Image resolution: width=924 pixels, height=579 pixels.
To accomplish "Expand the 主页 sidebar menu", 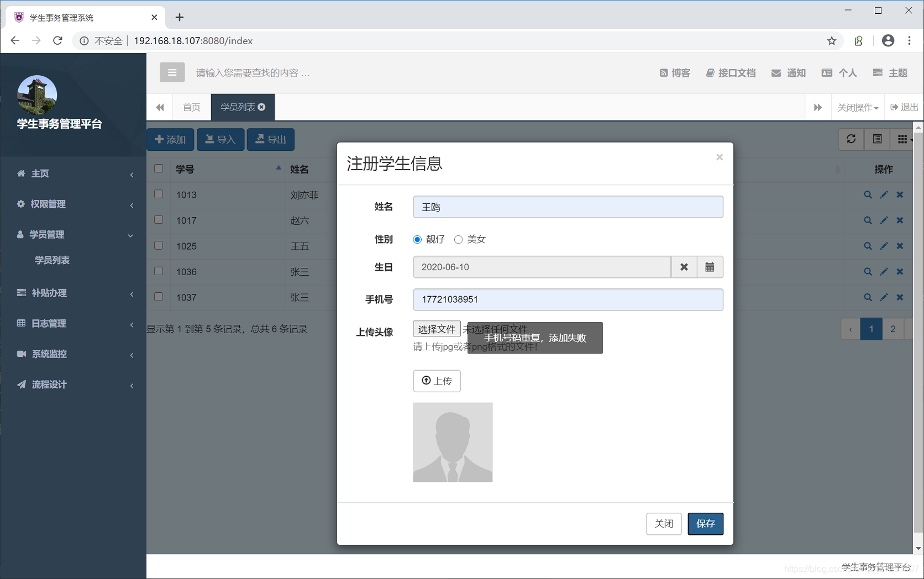I will (73, 173).
